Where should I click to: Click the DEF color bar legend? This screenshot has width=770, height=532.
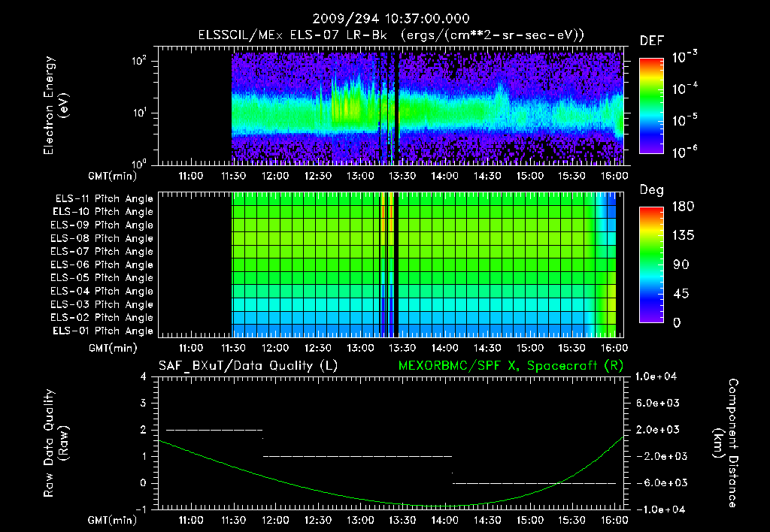coord(651,106)
